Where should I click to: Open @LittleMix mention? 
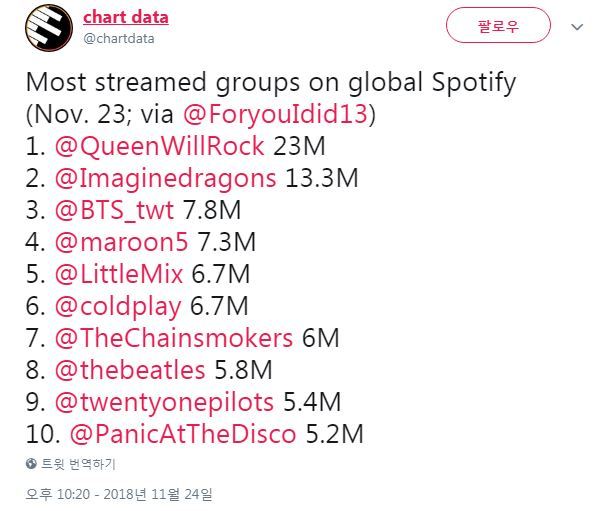[x=119, y=274]
